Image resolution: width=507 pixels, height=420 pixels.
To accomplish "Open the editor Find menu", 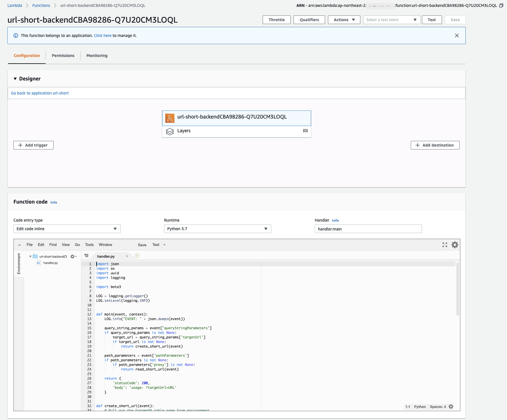I will (53, 245).
